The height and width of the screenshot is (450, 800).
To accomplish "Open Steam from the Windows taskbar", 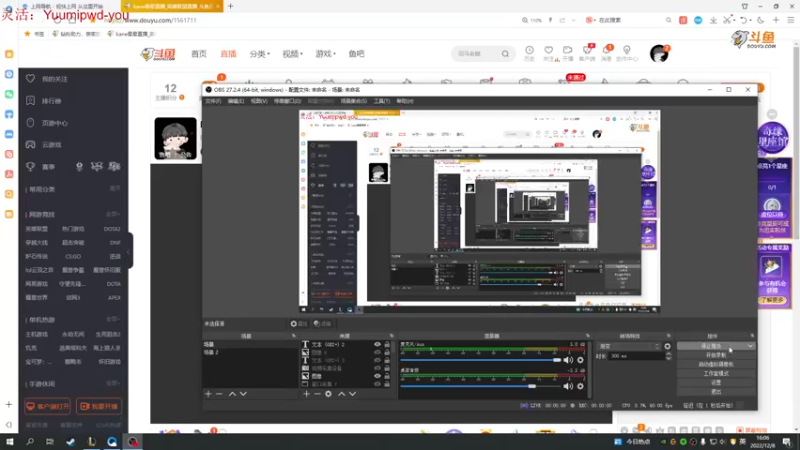I will pyautogui.click(x=70, y=441).
